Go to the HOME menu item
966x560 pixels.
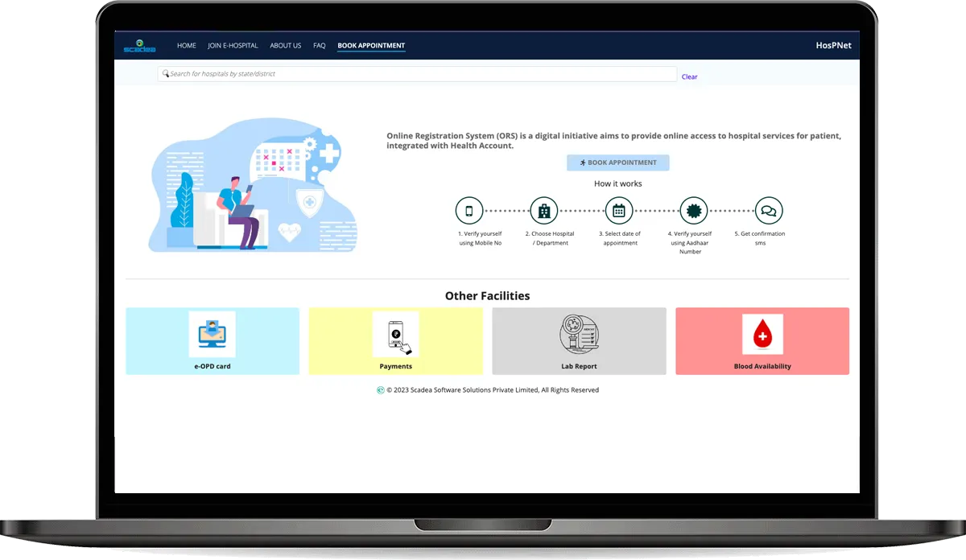[187, 46]
